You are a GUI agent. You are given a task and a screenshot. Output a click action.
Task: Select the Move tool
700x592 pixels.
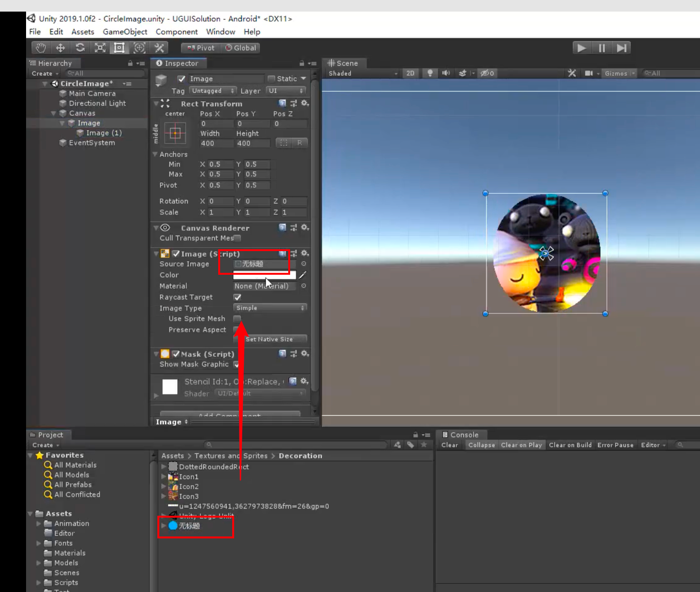(x=60, y=48)
